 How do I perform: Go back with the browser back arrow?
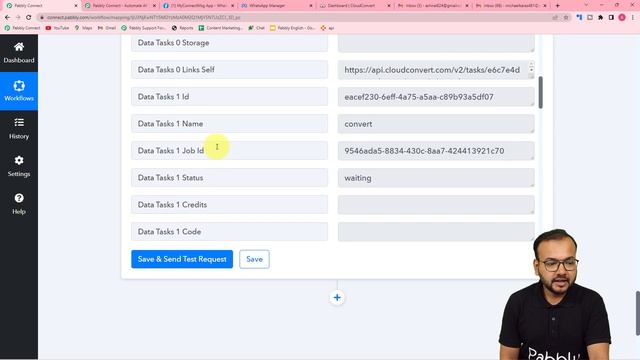[7, 18]
